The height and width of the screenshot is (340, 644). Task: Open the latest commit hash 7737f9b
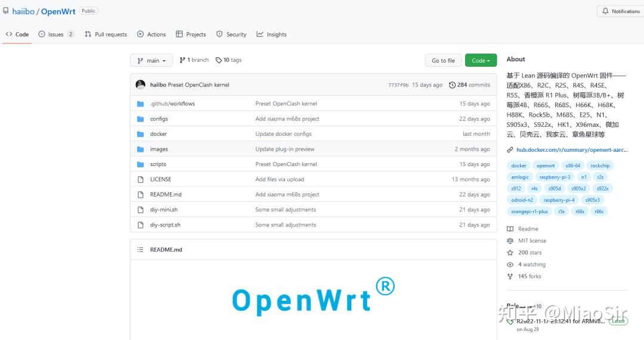(398, 85)
